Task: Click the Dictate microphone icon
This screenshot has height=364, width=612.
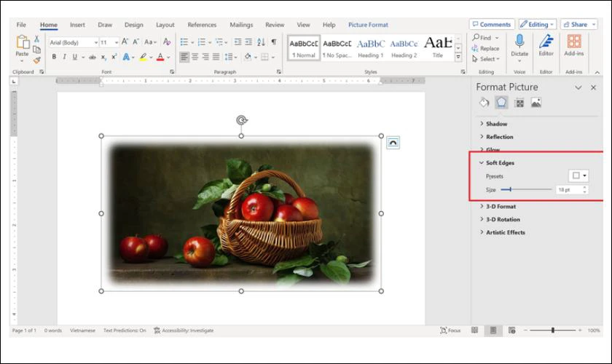Action: (519, 41)
